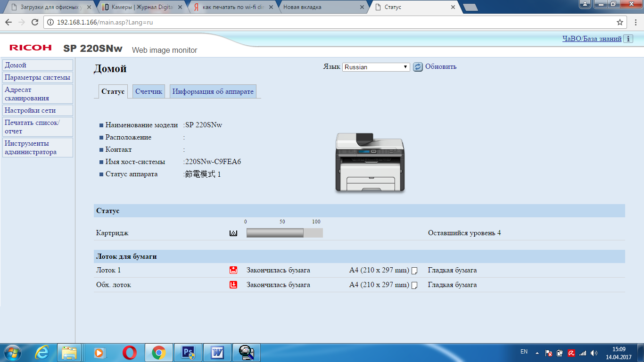The width and height of the screenshot is (644, 362).
Task: Open the Информация об аппарате tab
Action: click(213, 91)
